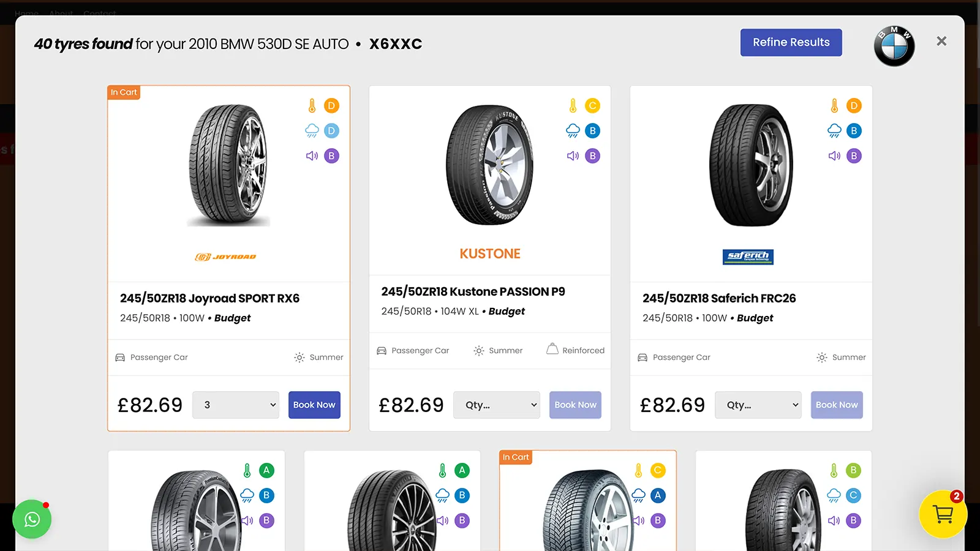
Task: Click the noise rating speaker icon on Saferich FRC26
Action: click(x=833, y=156)
